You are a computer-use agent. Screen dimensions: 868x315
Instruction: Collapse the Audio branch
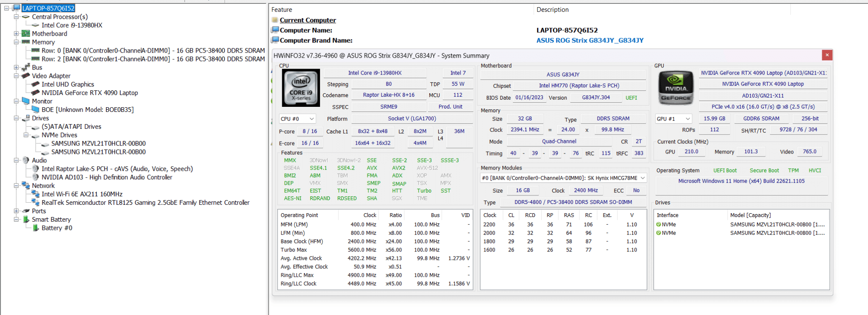pos(16,160)
